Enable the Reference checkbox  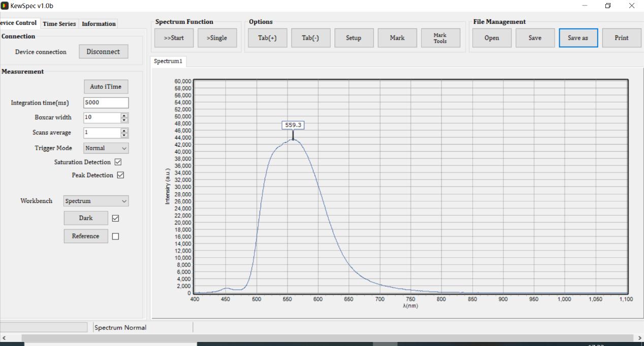(115, 236)
